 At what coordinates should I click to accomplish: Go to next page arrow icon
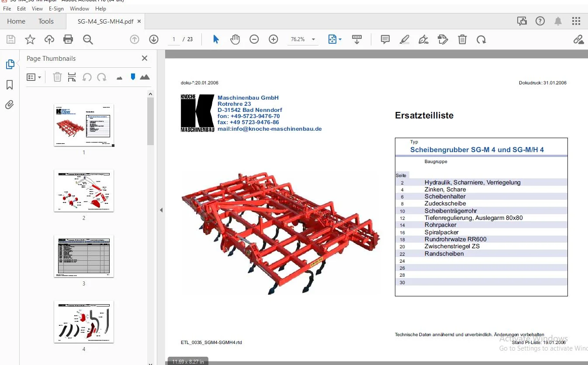pos(154,39)
